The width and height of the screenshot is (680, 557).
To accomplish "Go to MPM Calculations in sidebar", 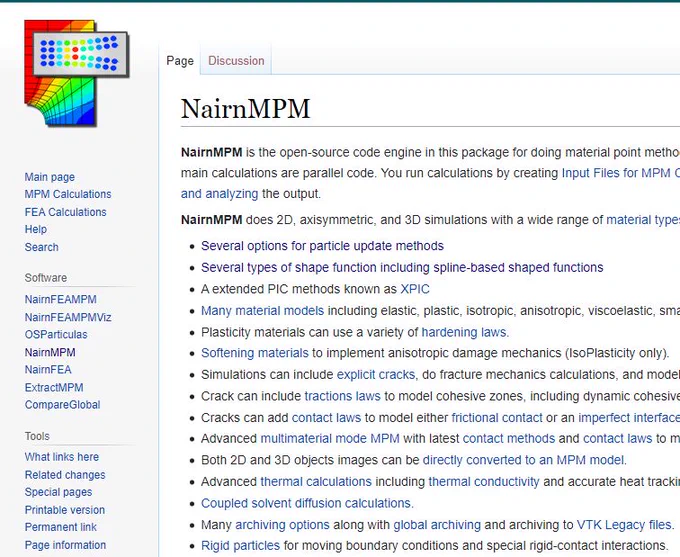I will click(x=68, y=194).
